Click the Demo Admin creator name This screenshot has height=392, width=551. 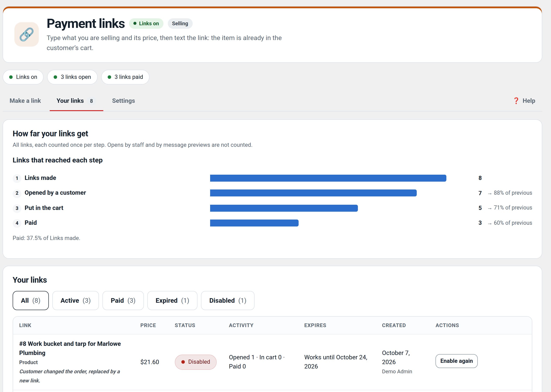click(x=397, y=371)
